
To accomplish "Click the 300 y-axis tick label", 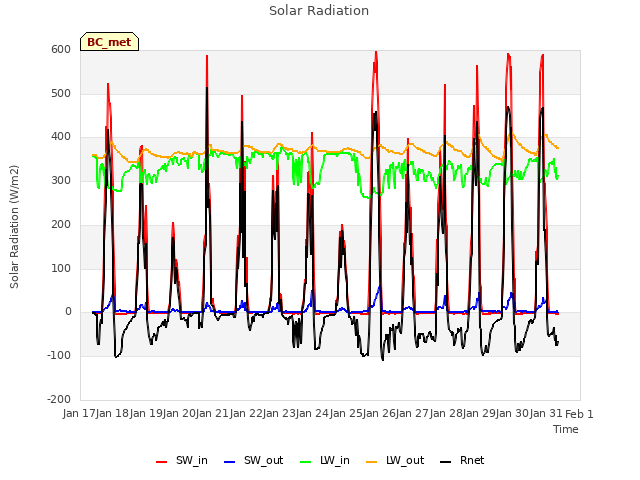I will pos(61,180).
